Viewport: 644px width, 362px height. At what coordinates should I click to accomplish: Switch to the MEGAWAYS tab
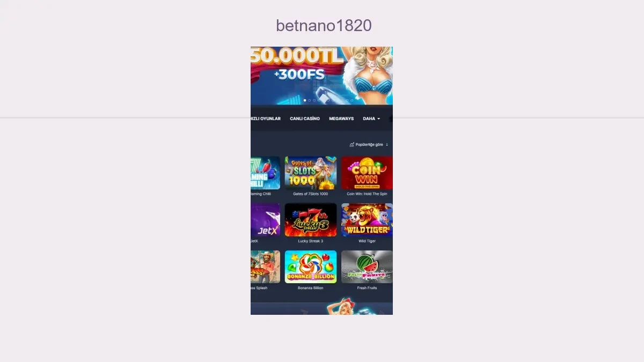pyautogui.click(x=341, y=119)
